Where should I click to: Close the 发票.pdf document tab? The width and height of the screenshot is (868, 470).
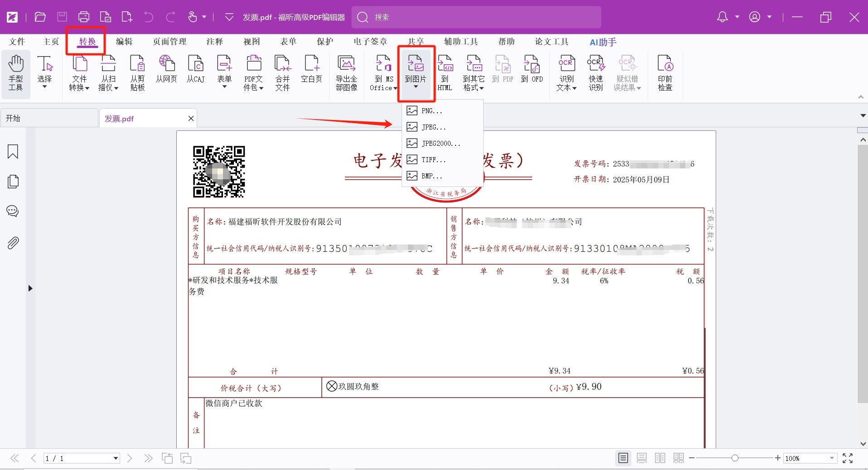[x=191, y=118]
